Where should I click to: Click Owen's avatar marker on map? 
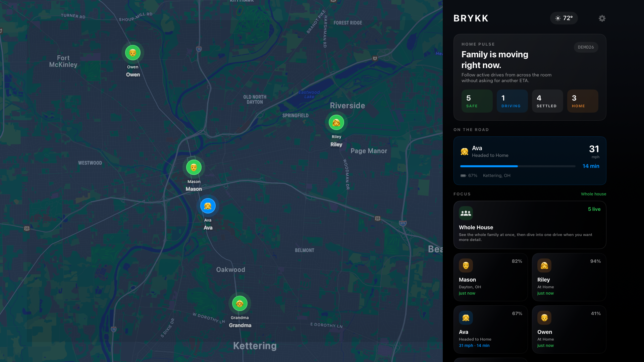coord(133,53)
